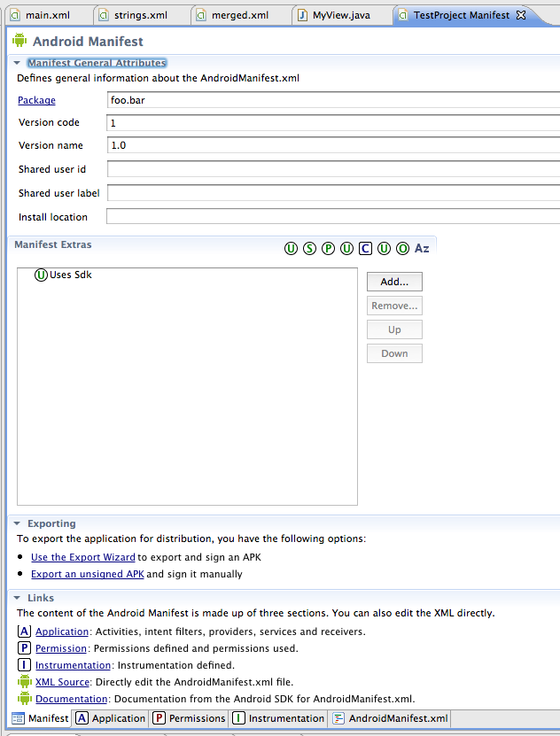Click the Up button
This screenshot has height=736, width=560.
394,329
